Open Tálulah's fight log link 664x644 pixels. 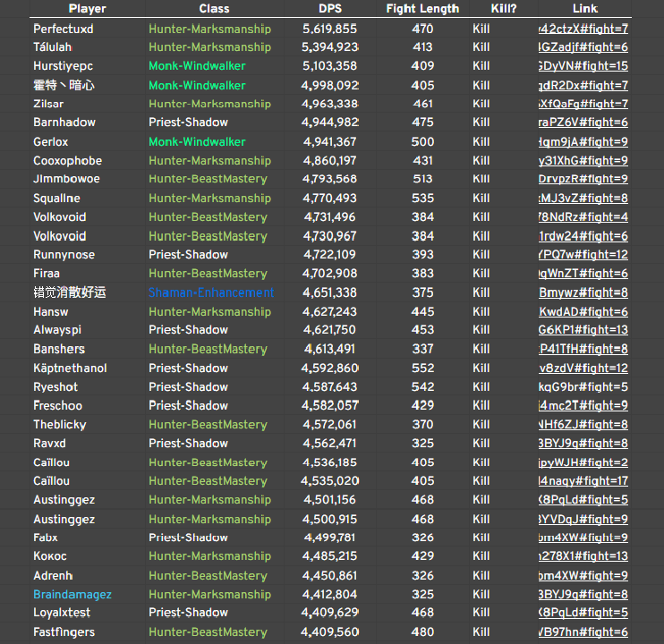tap(583, 47)
